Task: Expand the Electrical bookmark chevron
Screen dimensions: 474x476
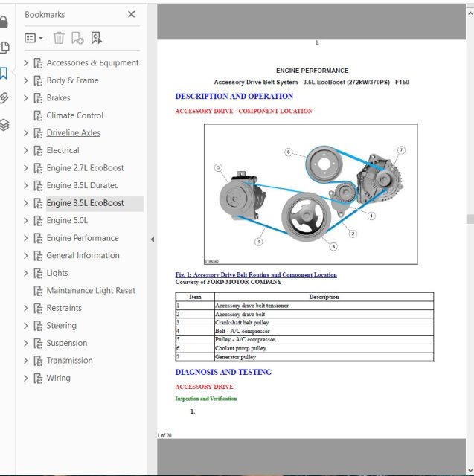Action: [25, 150]
